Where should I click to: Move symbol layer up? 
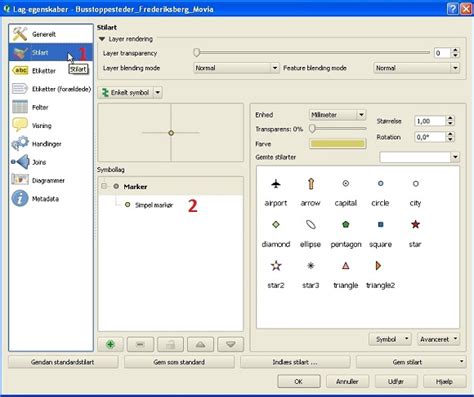200,344
